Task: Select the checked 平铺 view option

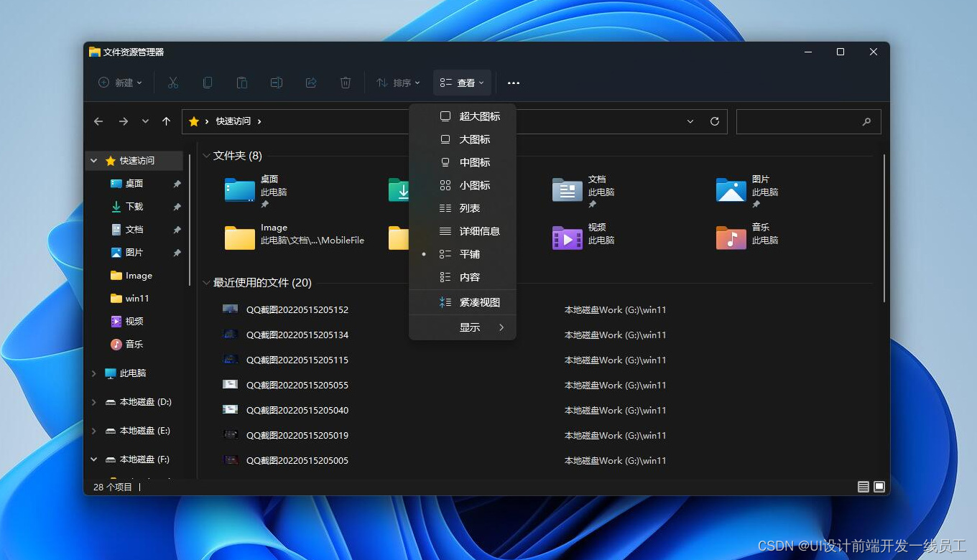Action: [463, 254]
